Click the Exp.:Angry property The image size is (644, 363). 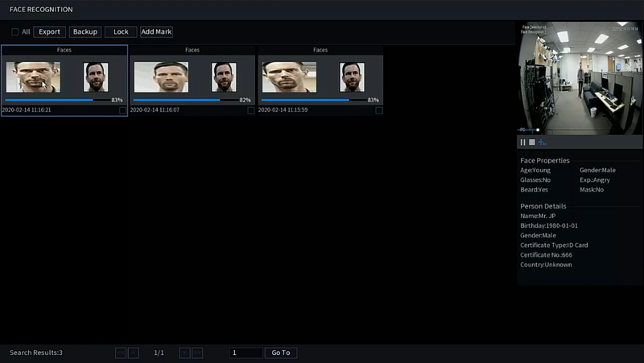[595, 179]
